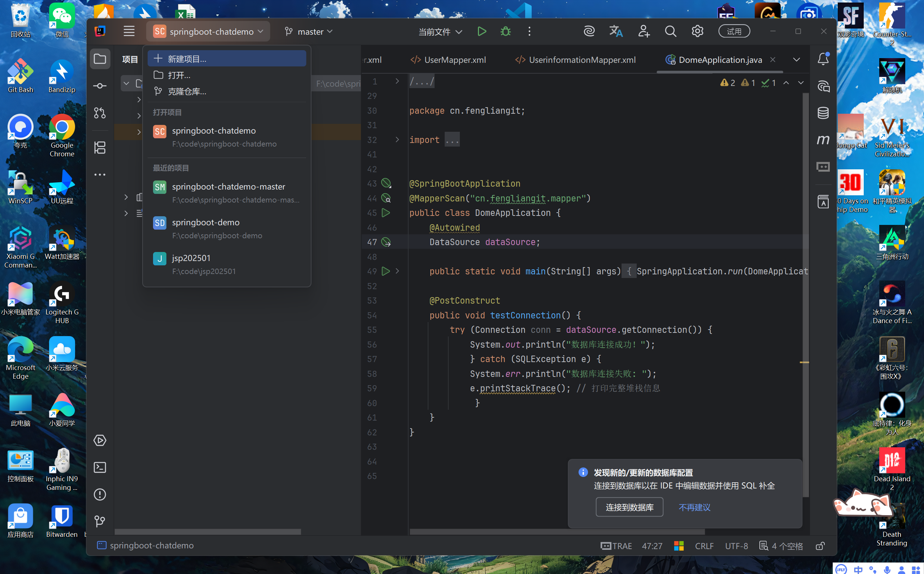The width and height of the screenshot is (924, 574).
Task: Switch to UserinformationMapper.xml tab
Action: click(575, 60)
